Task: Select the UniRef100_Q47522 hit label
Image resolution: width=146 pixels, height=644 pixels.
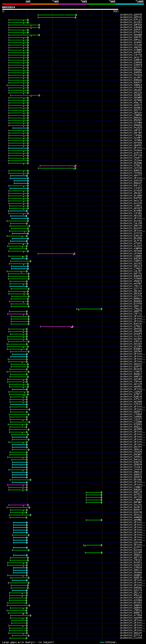Action: 131,495
